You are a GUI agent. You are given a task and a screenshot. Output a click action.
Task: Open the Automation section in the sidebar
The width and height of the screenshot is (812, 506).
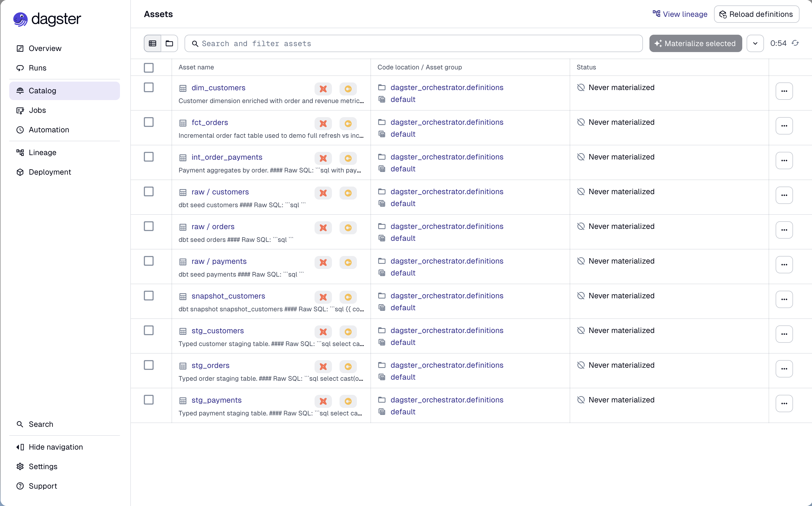click(x=49, y=130)
